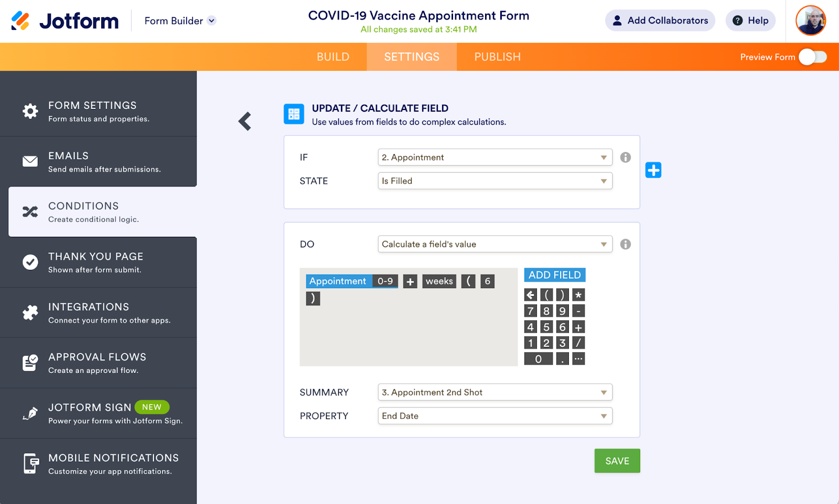Image resolution: width=839 pixels, height=504 pixels.
Task: Click the back arrow icon
Action: [x=245, y=122]
